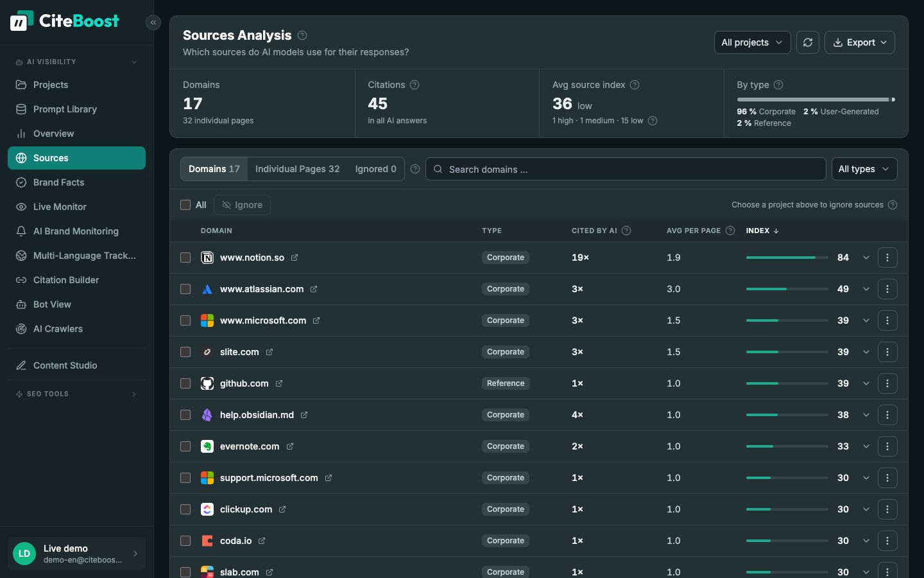Click the Export button
The image size is (924, 578).
[x=859, y=42]
